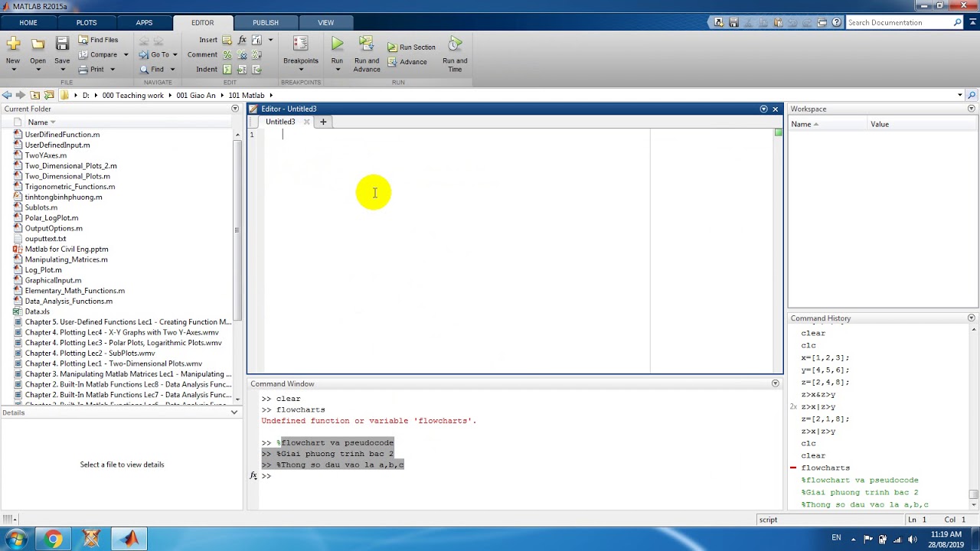Switch to the APPS tab
980x551 pixels.
144,22
